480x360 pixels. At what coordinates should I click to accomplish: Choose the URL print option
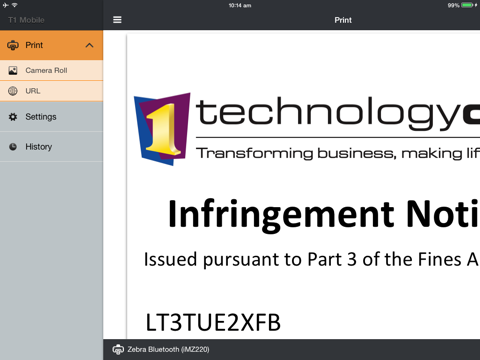51,91
